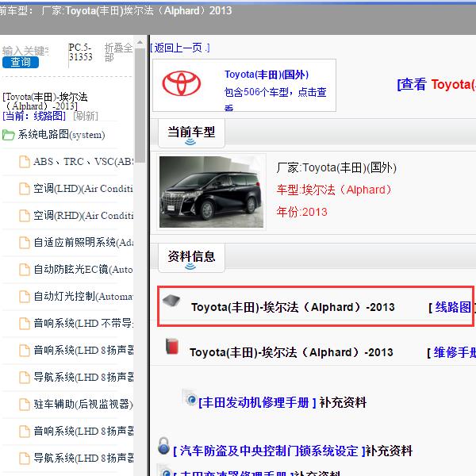Open the 线路图 wiring diagram link
Viewport: 476px width, 476px height.
[x=453, y=307]
